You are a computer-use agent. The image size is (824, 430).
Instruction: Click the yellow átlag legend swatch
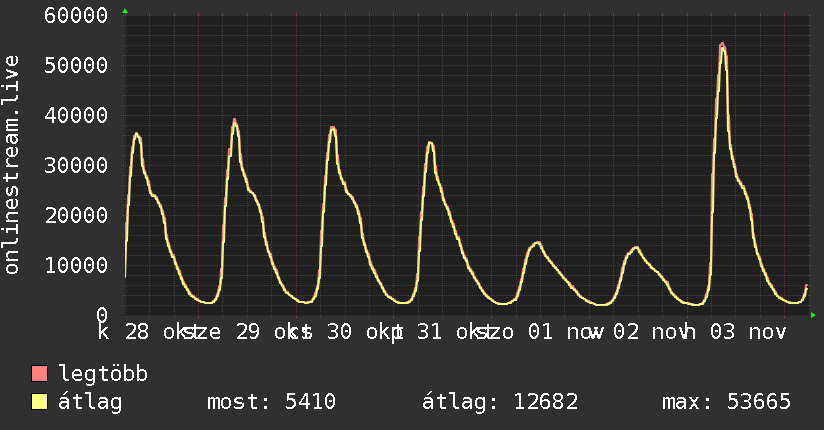coord(39,402)
